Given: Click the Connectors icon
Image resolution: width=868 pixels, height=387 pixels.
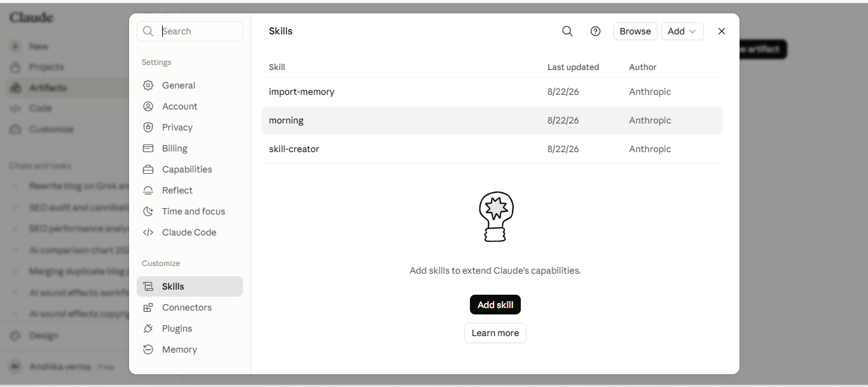Looking at the screenshot, I should pos(148,307).
